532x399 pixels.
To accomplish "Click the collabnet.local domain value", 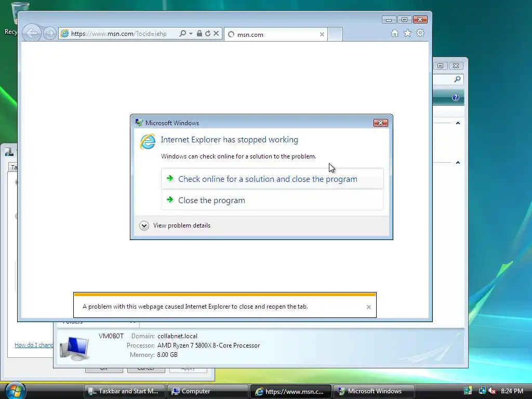I will coord(178,336).
